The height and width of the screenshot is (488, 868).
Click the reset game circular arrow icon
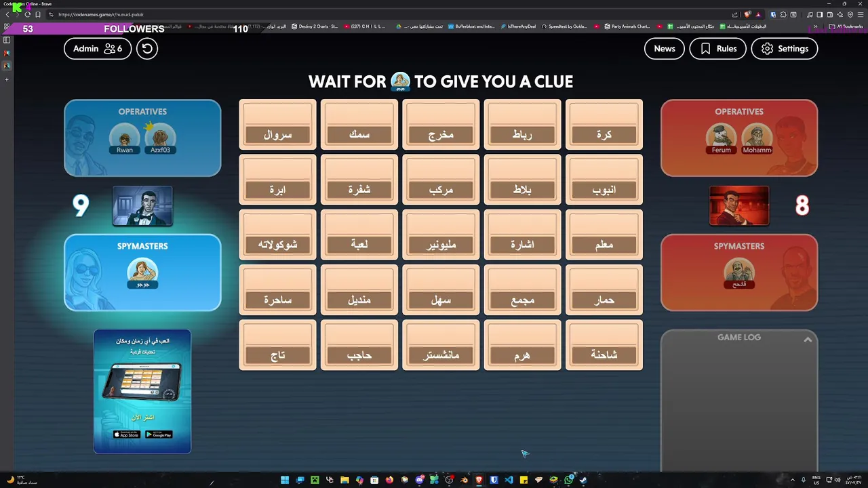(147, 49)
